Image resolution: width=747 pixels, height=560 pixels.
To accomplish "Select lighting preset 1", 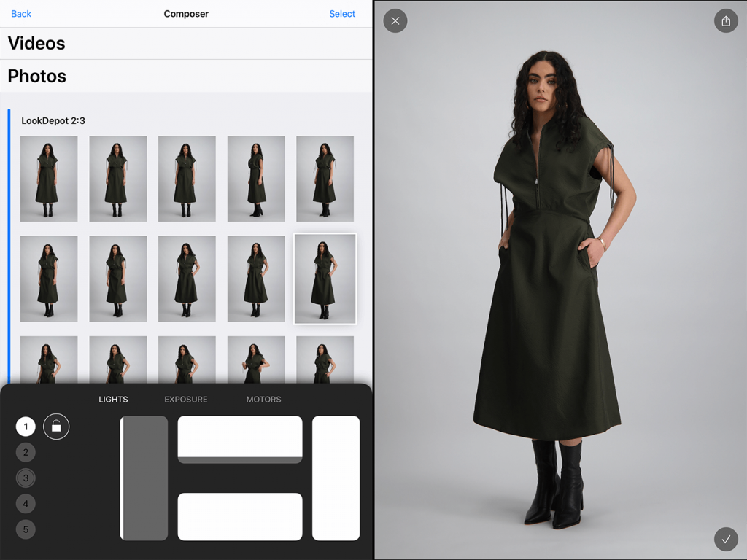I will tap(26, 427).
